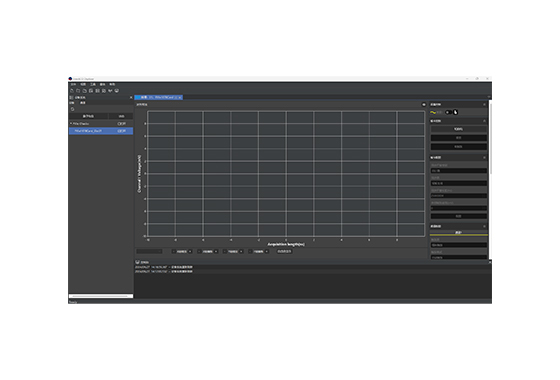Click the last round icon in the top toolbar
Screen dimensions: 560x380
(117, 91)
